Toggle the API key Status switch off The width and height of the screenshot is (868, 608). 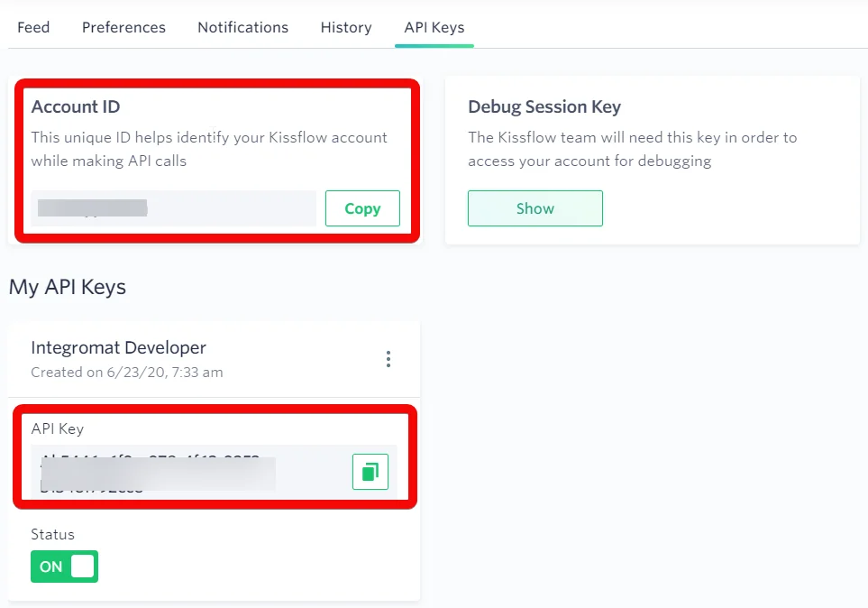click(64, 567)
